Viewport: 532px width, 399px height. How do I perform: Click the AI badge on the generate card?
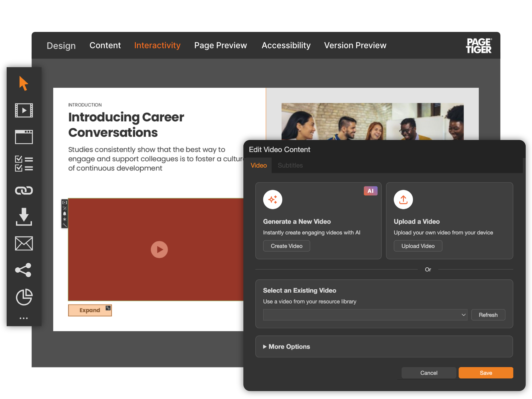(x=370, y=191)
